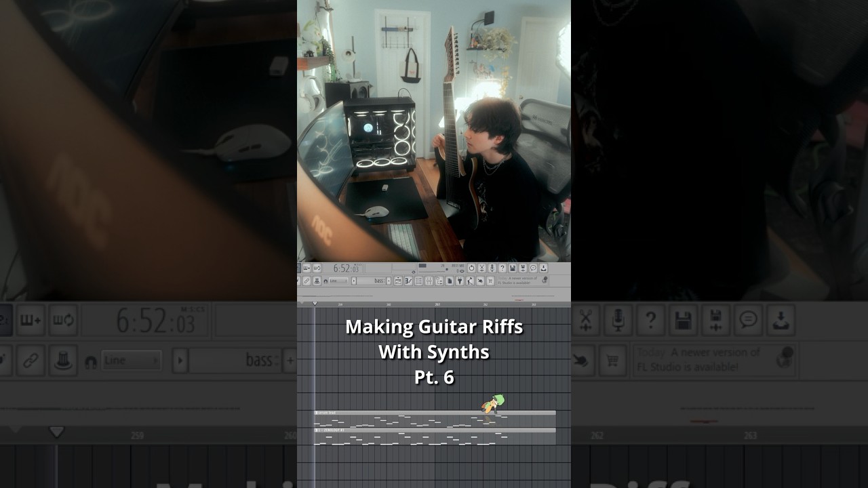Viewport: 868px width, 488px height.
Task: Open the serum lead clip menu icon
Action: [316, 412]
